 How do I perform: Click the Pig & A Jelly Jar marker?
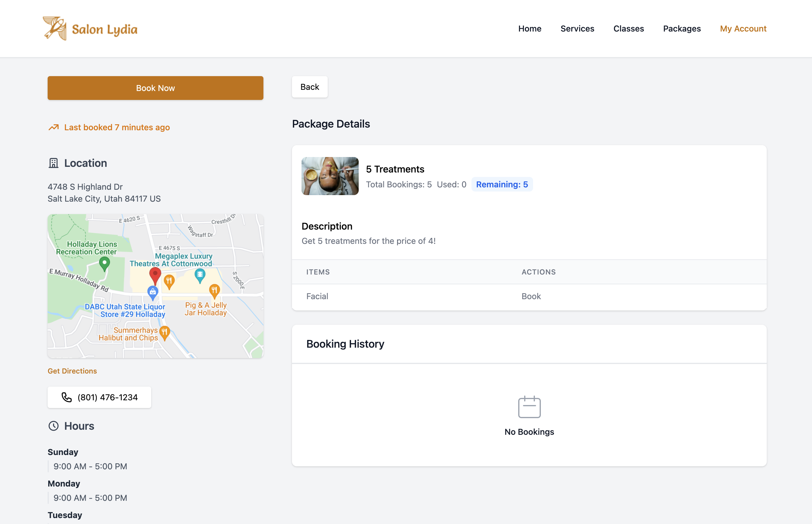(x=214, y=290)
